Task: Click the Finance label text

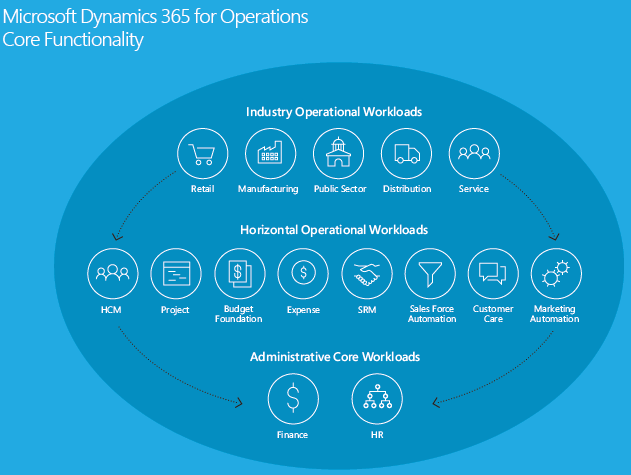Action: tap(293, 435)
